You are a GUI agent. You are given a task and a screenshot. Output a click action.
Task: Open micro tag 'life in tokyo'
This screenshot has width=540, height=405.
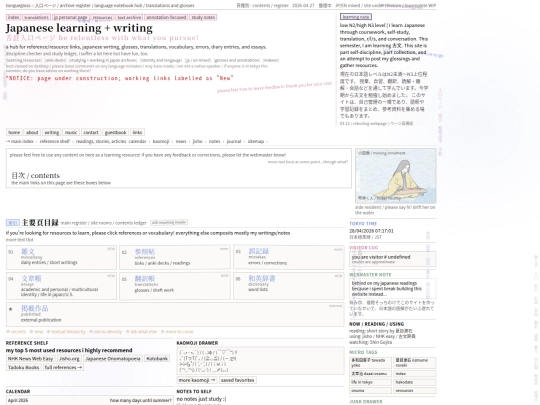[x=371, y=382]
